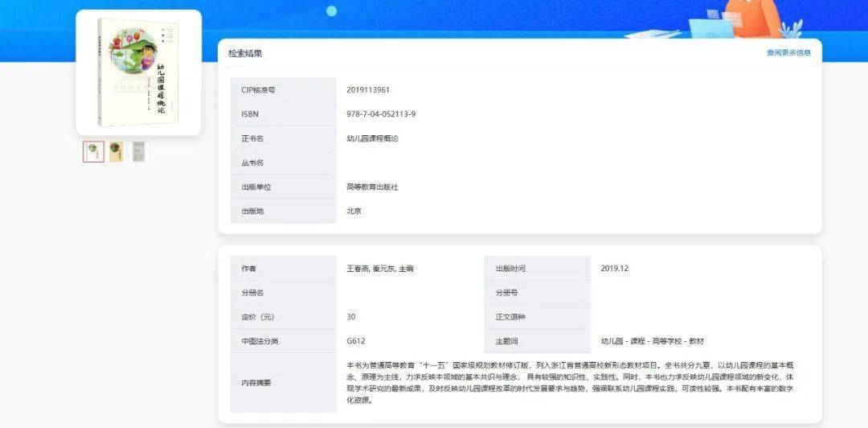Click the 分册号 label cell

pos(538,293)
